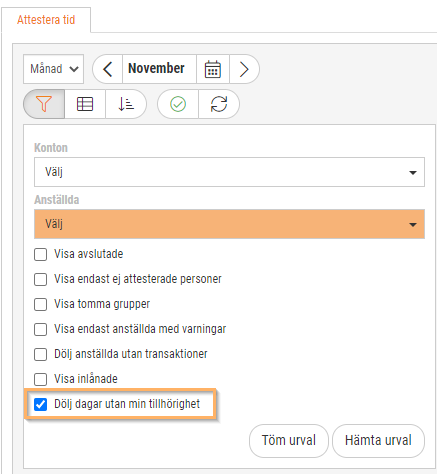The height and width of the screenshot is (474, 437).
Task: Click the Töm urval button
Action: coord(289,441)
